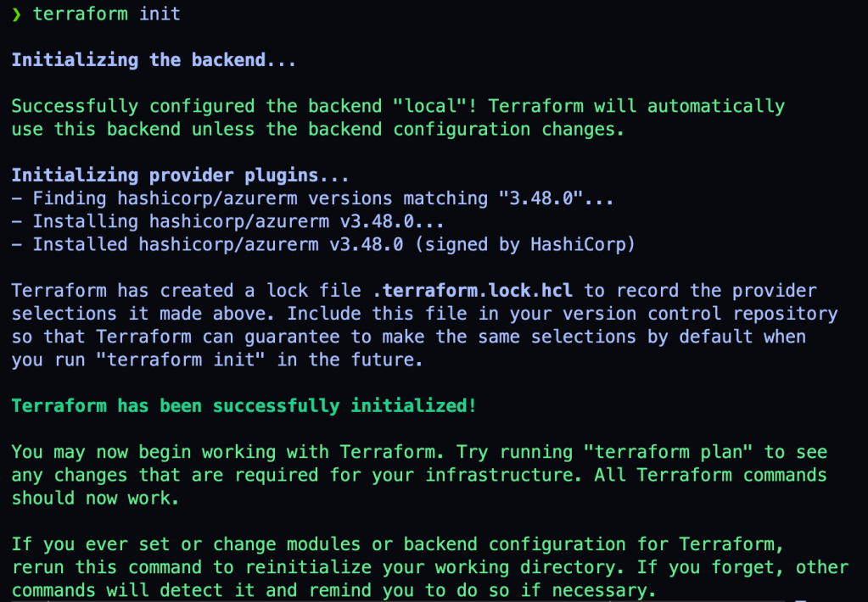Click the bold .terraform.lock.hcl filename

[x=473, y=291]
